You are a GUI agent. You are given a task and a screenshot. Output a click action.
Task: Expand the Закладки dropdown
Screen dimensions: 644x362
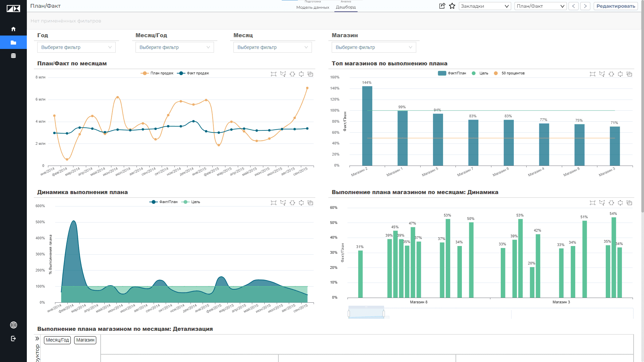[485, 6]
